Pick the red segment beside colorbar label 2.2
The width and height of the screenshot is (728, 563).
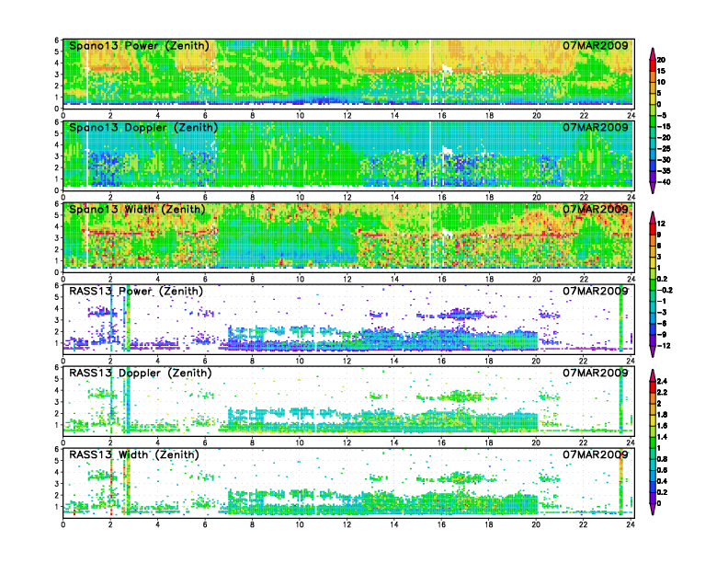pos(653,387)
